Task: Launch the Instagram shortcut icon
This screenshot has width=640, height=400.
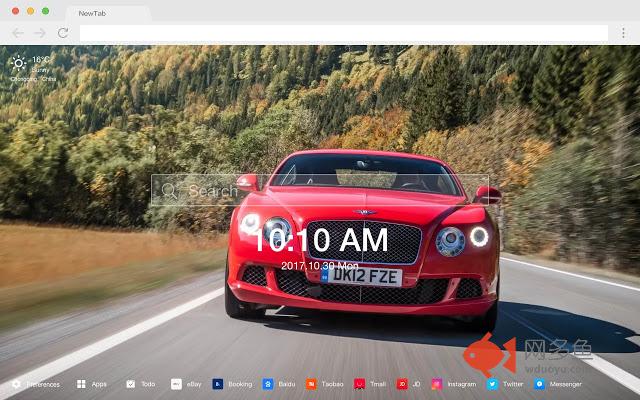Action: (437, 384)
